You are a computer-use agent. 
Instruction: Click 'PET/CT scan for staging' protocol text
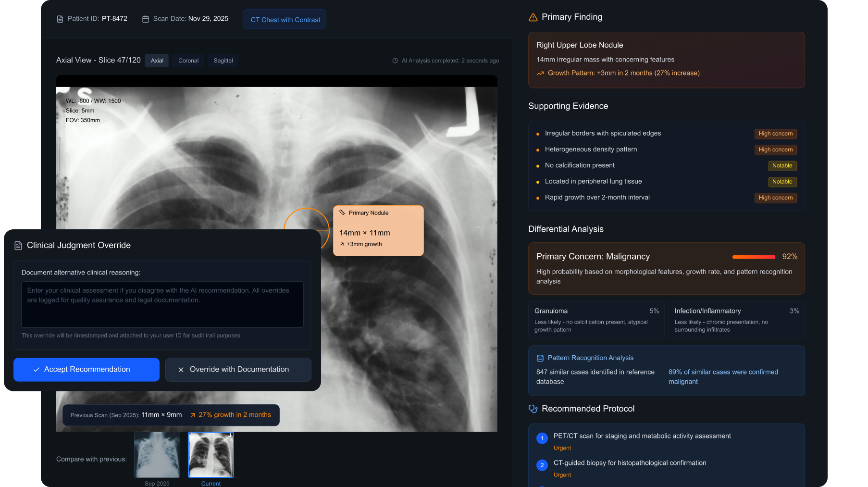pyautogui.click(x=642, y=436)
